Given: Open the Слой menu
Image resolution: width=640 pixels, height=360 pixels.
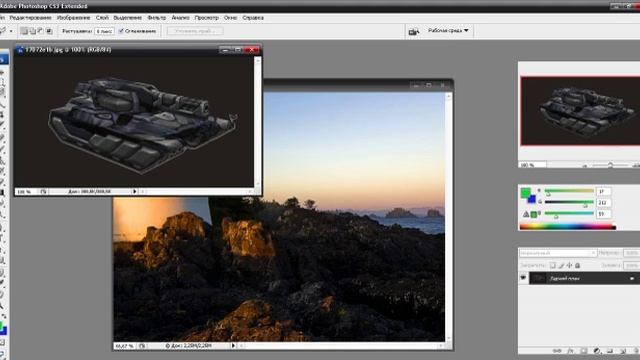Looking at the screenshot, I should click(102, 18).
